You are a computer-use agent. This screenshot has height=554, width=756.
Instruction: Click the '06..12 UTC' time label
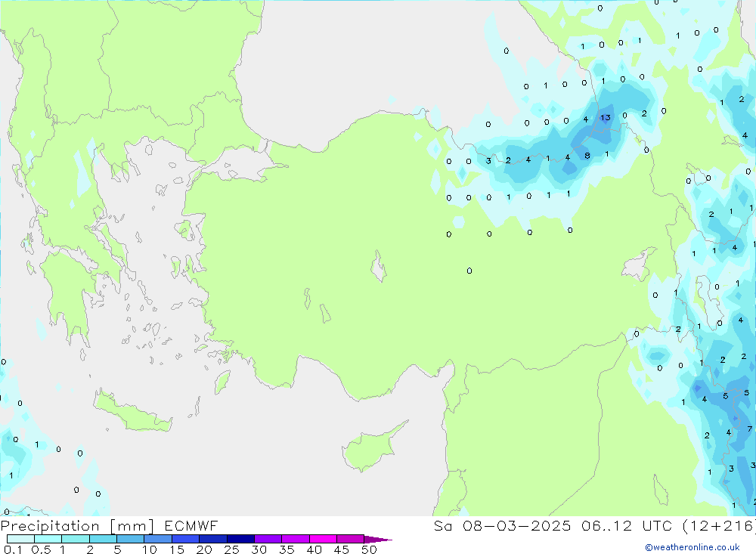626,526
